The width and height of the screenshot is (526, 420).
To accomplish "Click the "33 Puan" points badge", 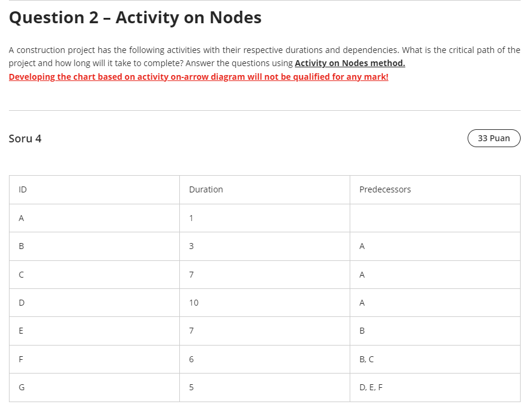I will click(494, 138).
